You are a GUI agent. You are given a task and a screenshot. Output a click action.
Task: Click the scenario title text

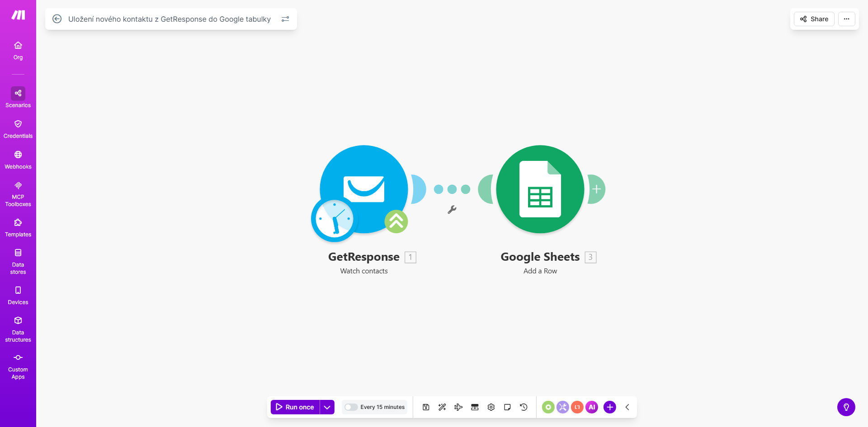pos(170,19)
